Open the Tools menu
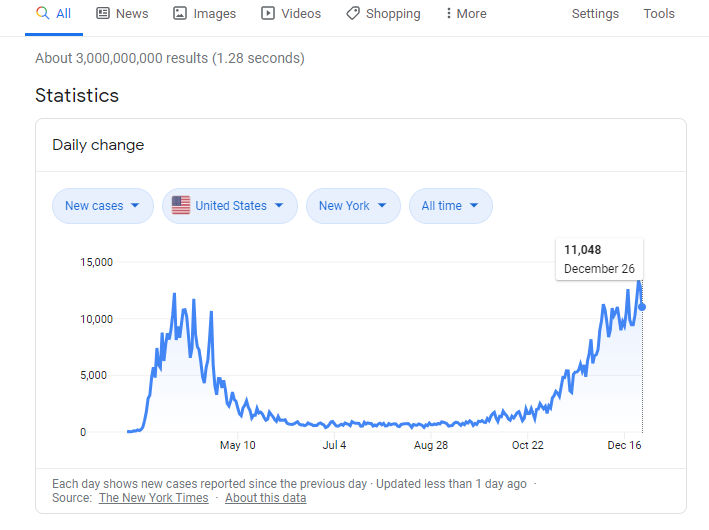Viewport: 709px width, 530px height. pos(659,14)
